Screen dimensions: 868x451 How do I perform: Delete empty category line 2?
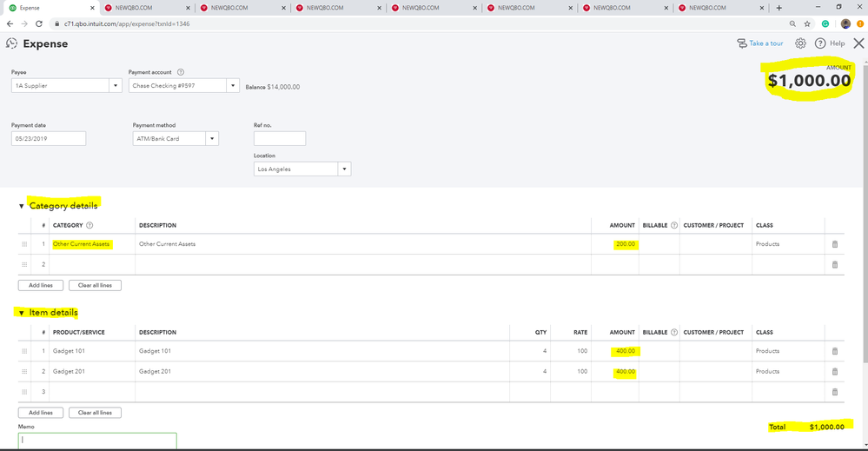(x=835, y=264)
